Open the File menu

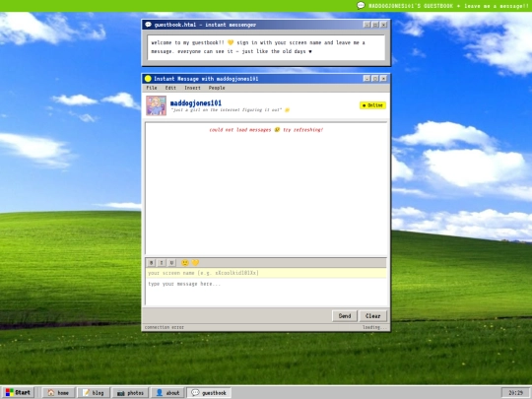click(x=152, y=88)
